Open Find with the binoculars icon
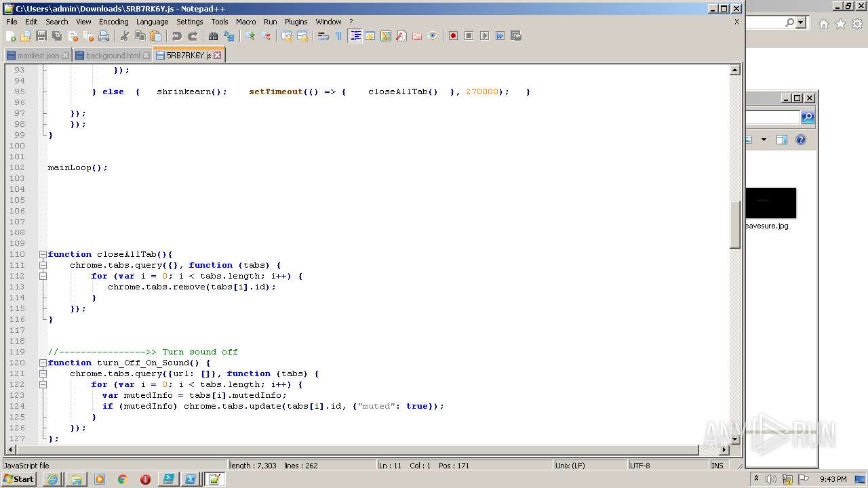868x488 pixels. pyautogui.click(x=214, y=36)
